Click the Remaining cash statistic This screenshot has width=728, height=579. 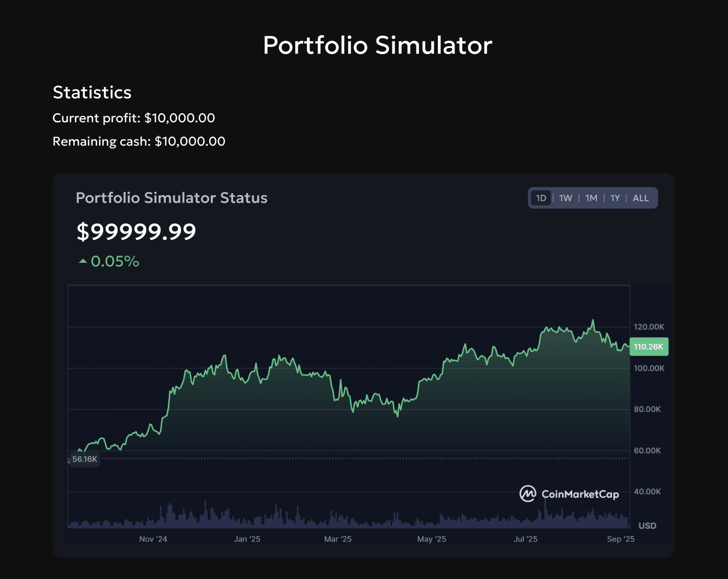coord(139,142)
